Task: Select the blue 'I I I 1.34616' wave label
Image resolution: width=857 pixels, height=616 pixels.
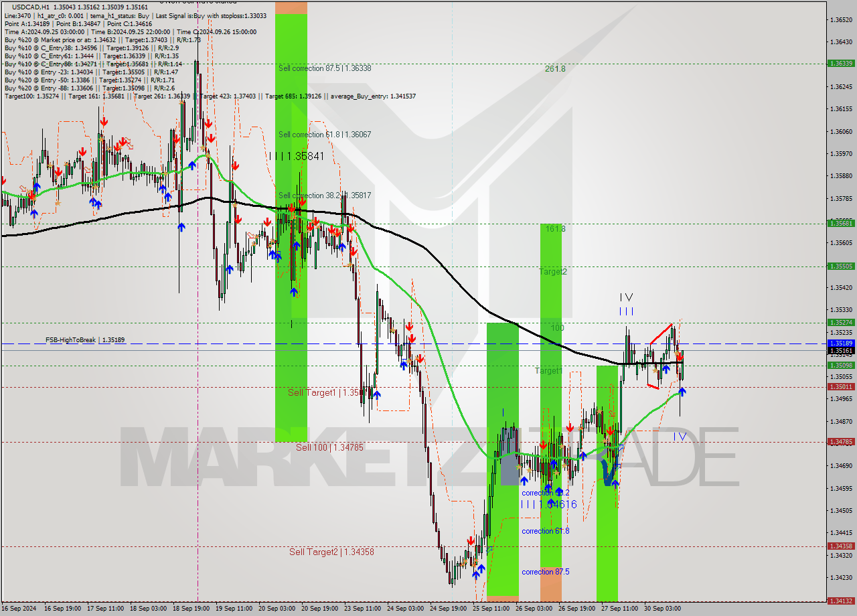Action: pyautogui.click(x=548, y=504)
